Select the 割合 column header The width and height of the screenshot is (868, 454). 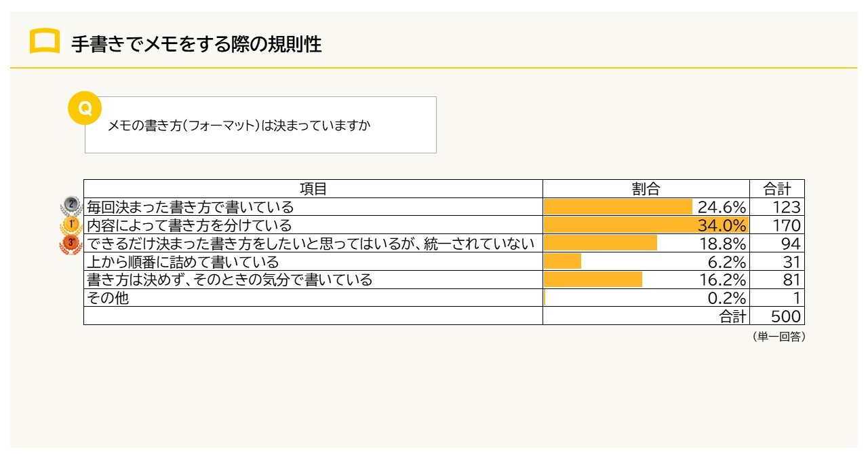(646, 189)
